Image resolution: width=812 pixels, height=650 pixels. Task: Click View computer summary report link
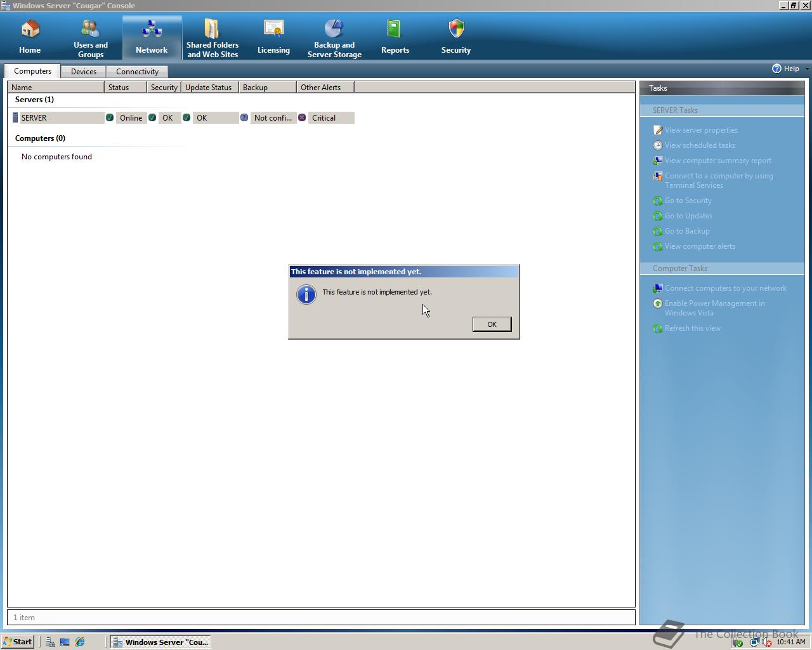[718, 161]
